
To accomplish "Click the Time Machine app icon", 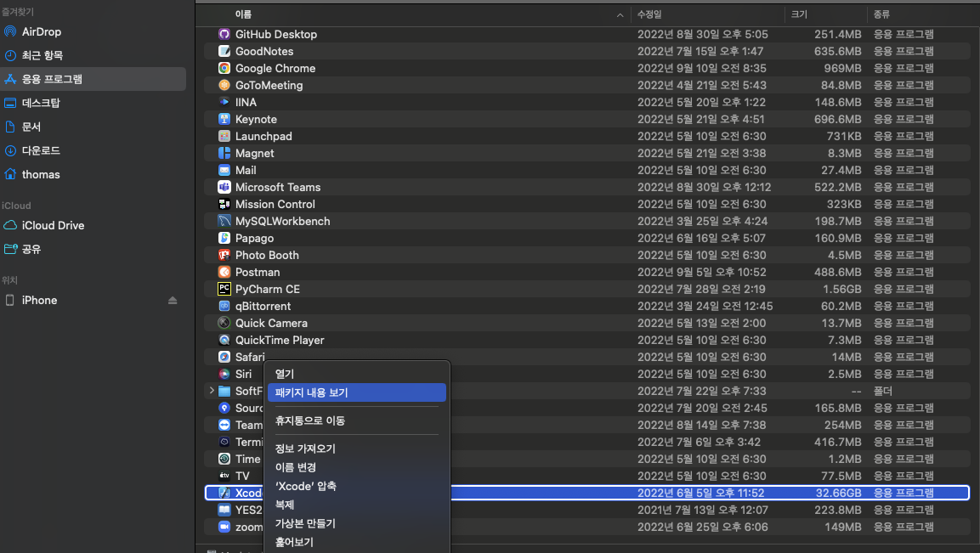I will pyautogui.click(x=224, y=459).
